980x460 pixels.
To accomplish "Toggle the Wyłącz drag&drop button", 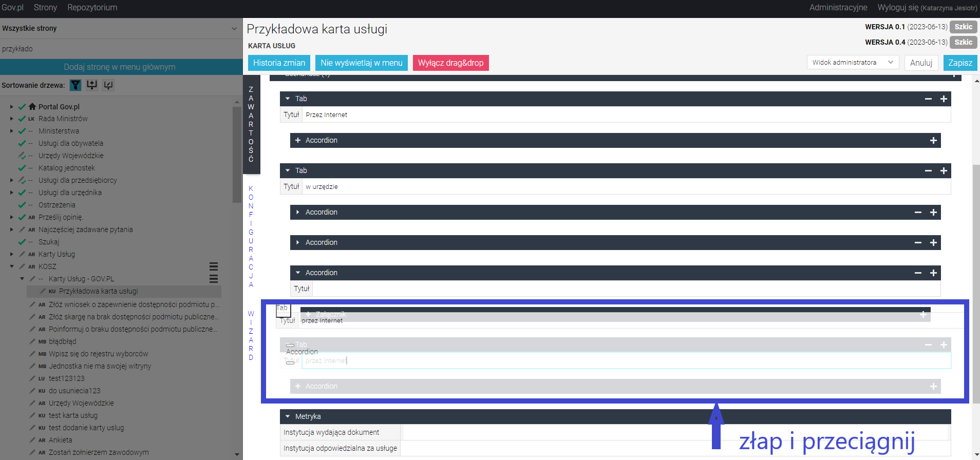I will click(450, 63).
